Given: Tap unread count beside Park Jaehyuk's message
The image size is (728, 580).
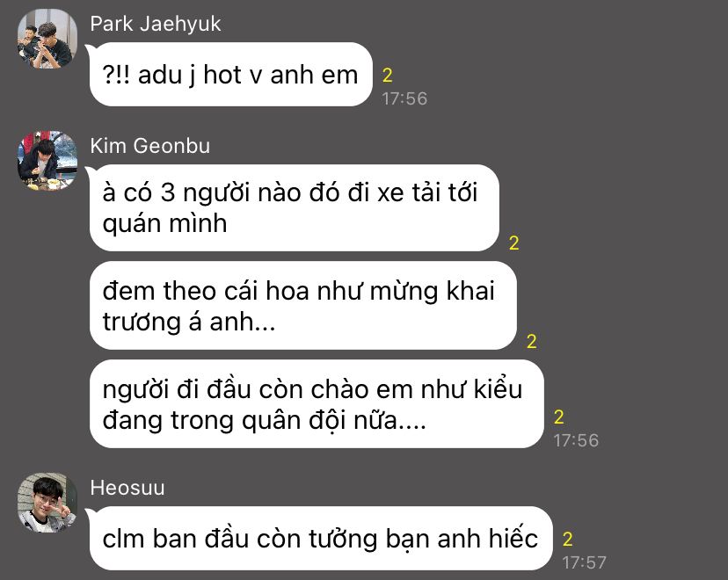Looking at the screenshot, I should [388, 76].
